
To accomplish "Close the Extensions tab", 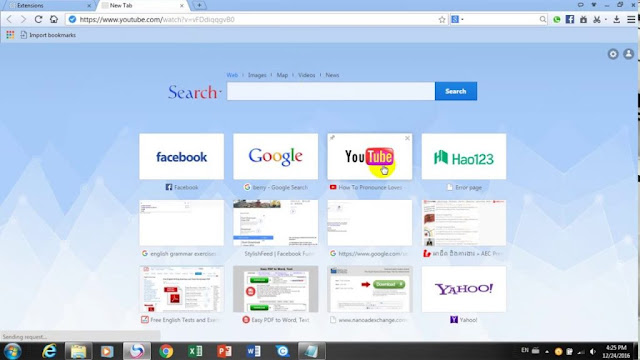I will tap(89, 6).
